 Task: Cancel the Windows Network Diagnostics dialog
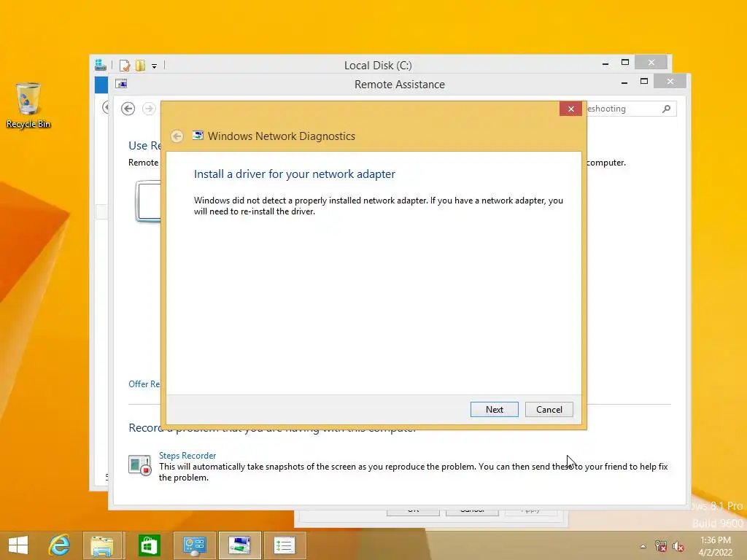tap(549, 410)
